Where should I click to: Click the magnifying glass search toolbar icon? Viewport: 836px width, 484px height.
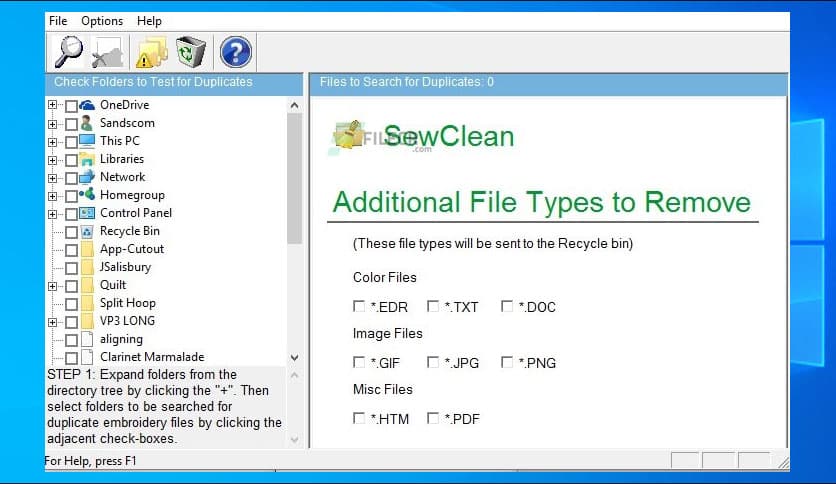pos(68,52)
